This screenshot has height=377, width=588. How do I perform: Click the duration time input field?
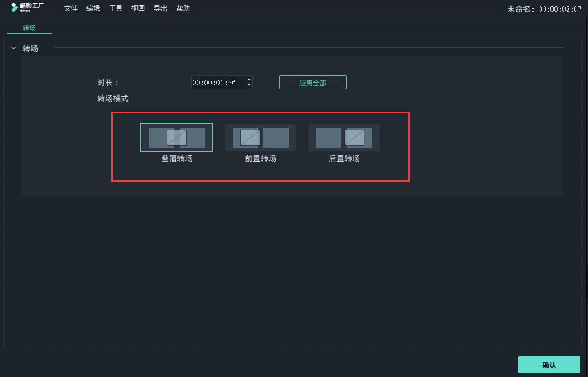pyautogui.click(x=218, y=82)
